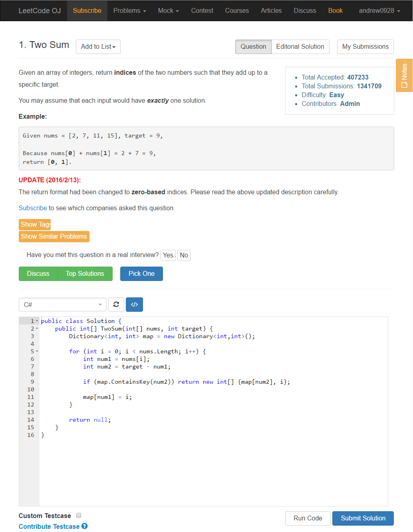Enable the Custom Testcase checkbox

79,515
